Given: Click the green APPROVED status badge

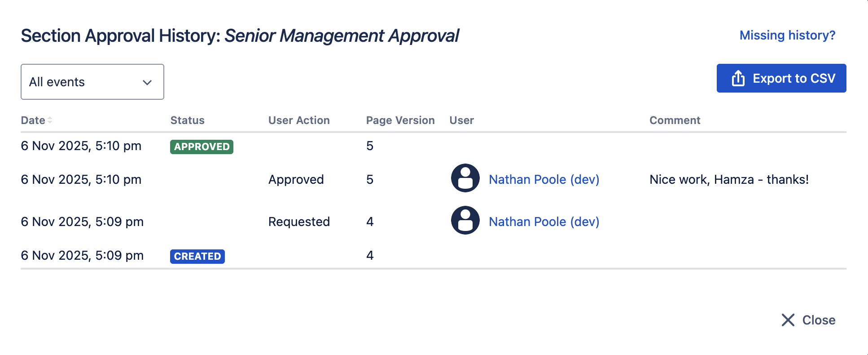Looking at the screenshot, I should click(x=202, y=146).
